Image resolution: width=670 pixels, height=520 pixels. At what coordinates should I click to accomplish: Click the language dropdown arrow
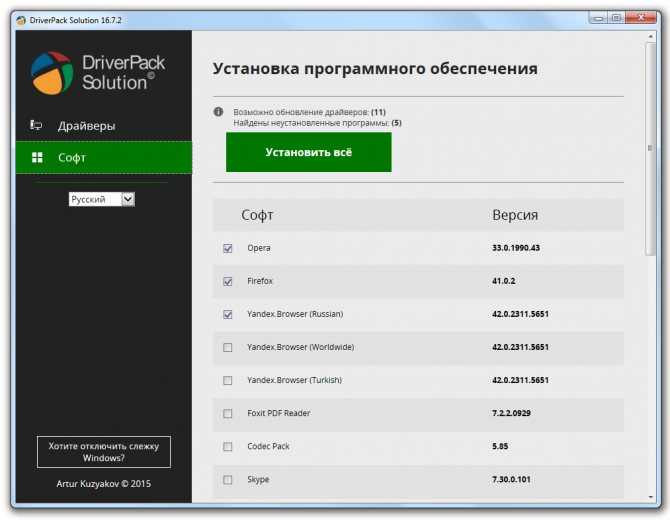coord(128,200)
